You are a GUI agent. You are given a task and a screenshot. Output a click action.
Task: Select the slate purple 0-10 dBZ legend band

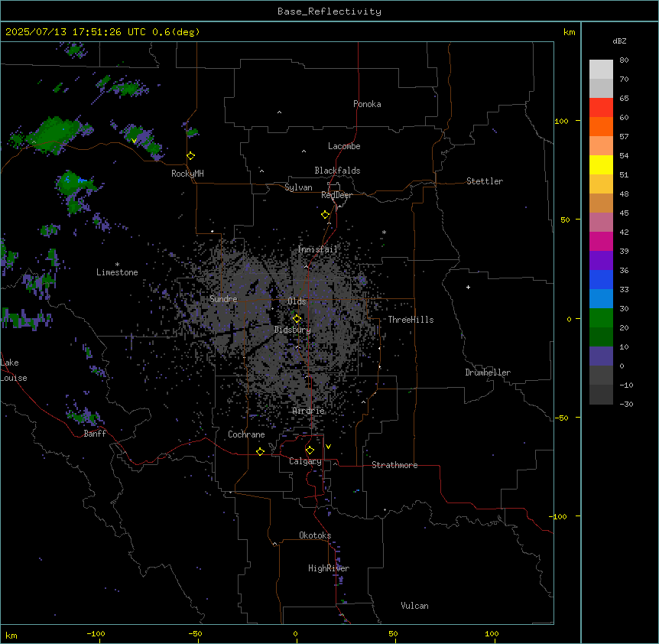(x=601, y=356)
